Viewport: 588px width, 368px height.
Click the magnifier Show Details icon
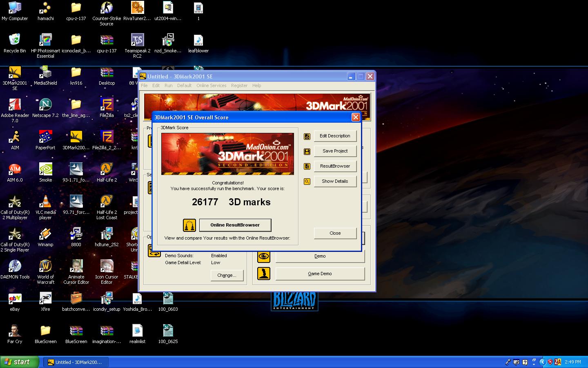pyautogui.click(x=307, y=182)
